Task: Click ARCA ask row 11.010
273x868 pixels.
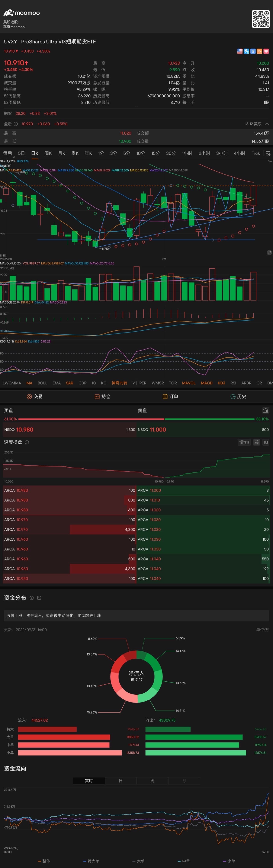Action: click(203, 500)
